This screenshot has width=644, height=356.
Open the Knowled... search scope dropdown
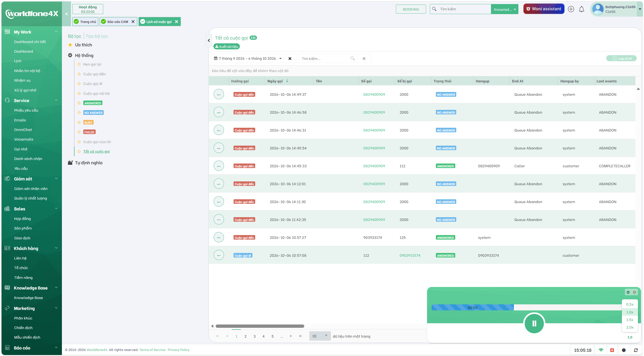[x=504, y=9]
